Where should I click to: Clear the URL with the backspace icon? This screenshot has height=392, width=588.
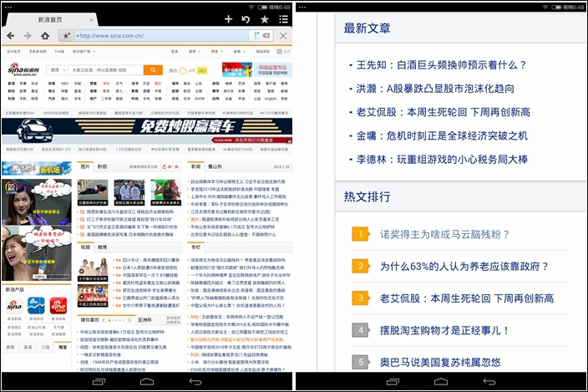pos(266,36)
